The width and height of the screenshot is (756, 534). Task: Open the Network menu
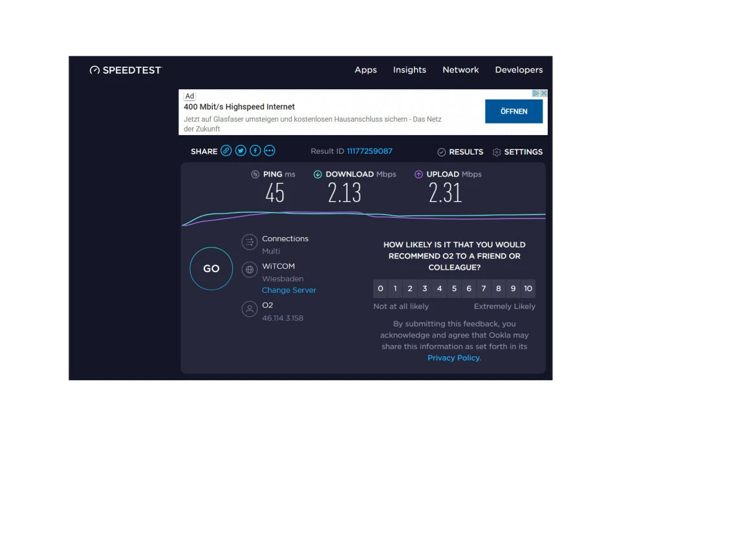(x=460, y=70)
